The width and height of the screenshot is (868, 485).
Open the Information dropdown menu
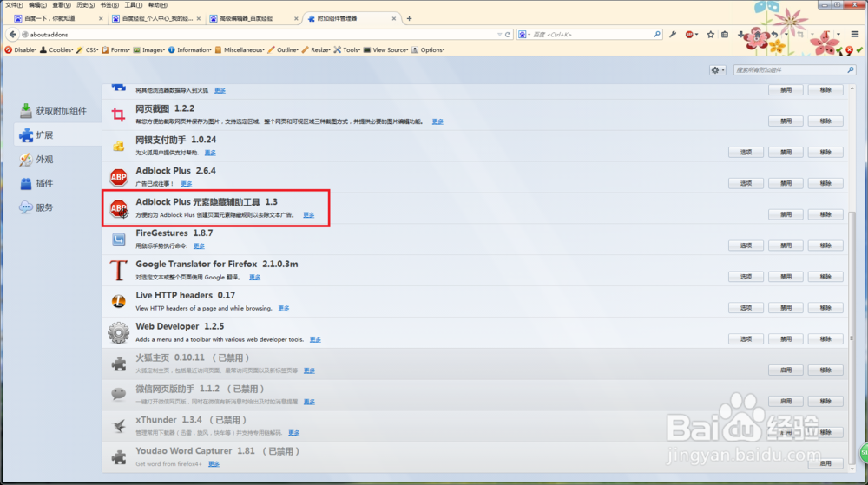(x=190, y=49)
